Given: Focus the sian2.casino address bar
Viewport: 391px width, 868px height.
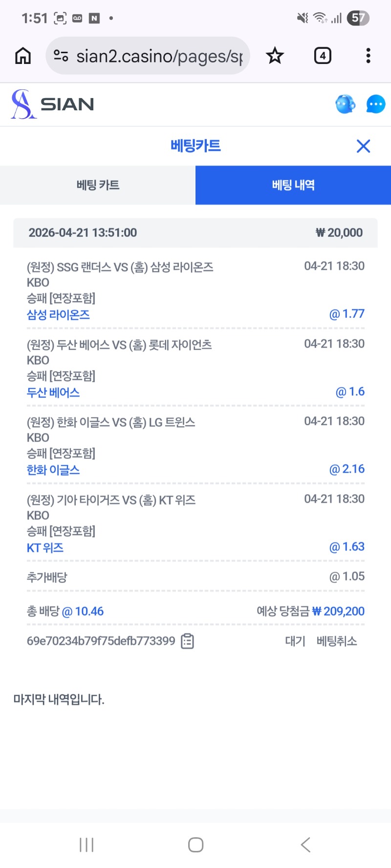Looking at the screenshot, I should 159,56.
